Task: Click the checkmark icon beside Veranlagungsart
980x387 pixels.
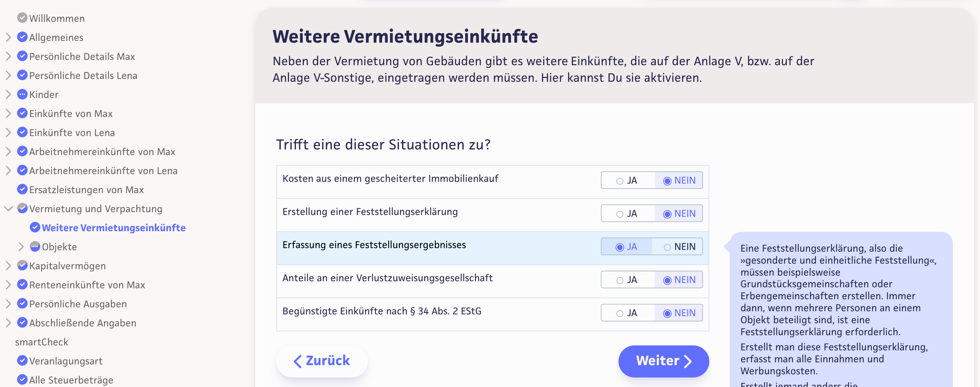Action: click(23, 360)
